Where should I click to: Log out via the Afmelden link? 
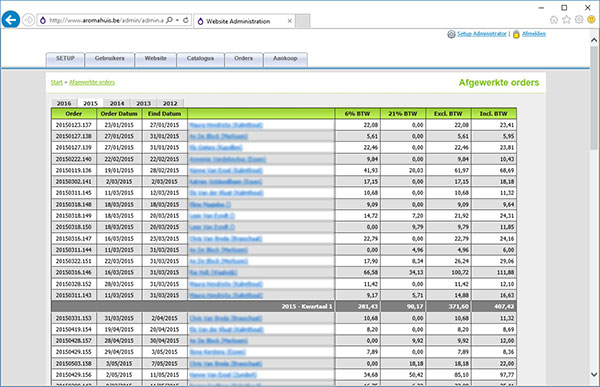pos(533,34)
